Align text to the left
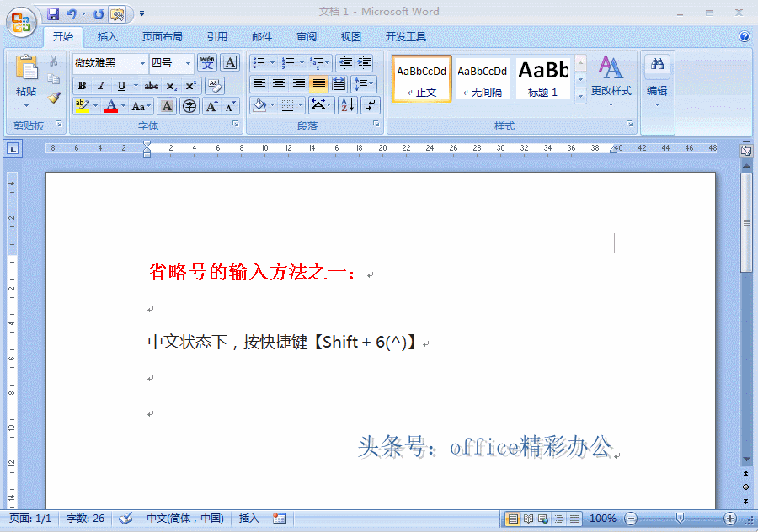 click(259, 84)
